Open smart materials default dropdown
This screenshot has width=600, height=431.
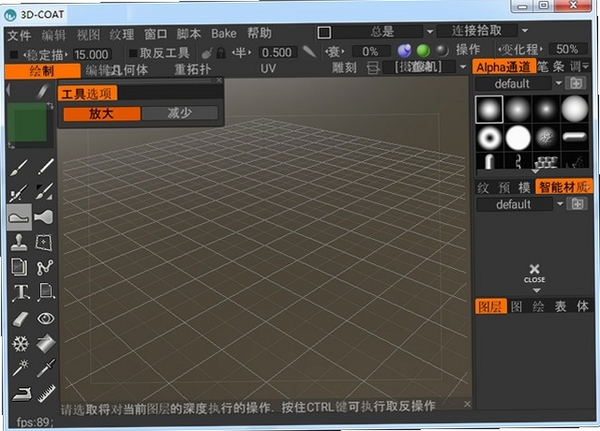(x=560, y=204)
